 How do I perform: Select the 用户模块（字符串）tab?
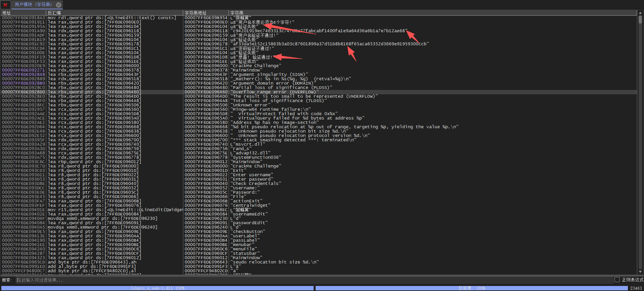tap(33, 5)
